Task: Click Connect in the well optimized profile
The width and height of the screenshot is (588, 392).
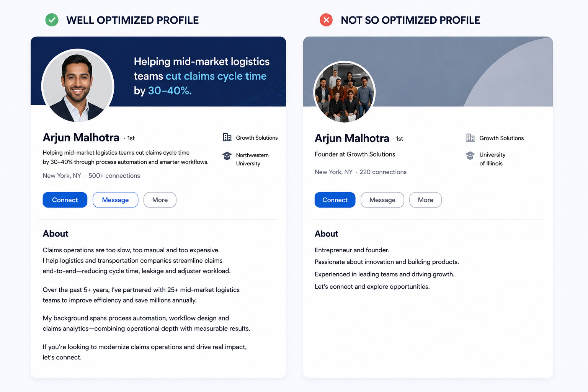Action: (x=65, y=200)
